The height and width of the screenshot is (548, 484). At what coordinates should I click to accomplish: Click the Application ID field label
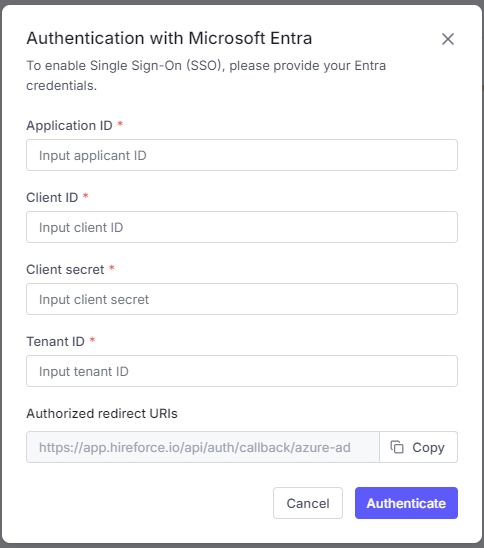69,125
